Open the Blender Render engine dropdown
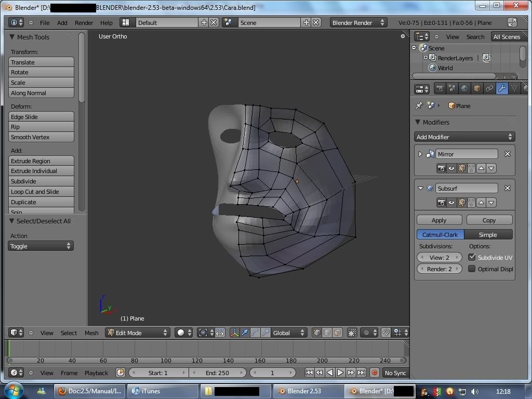 click(x=358, y=22)
